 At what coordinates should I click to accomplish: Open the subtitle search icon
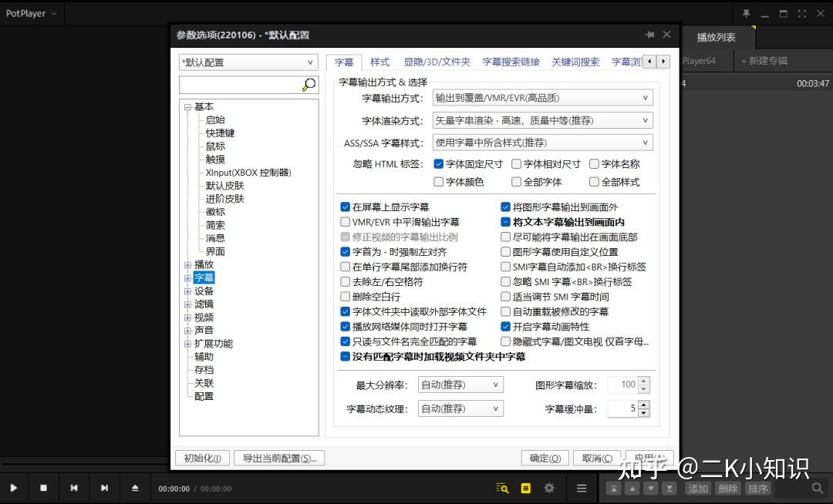click(501, 488)
